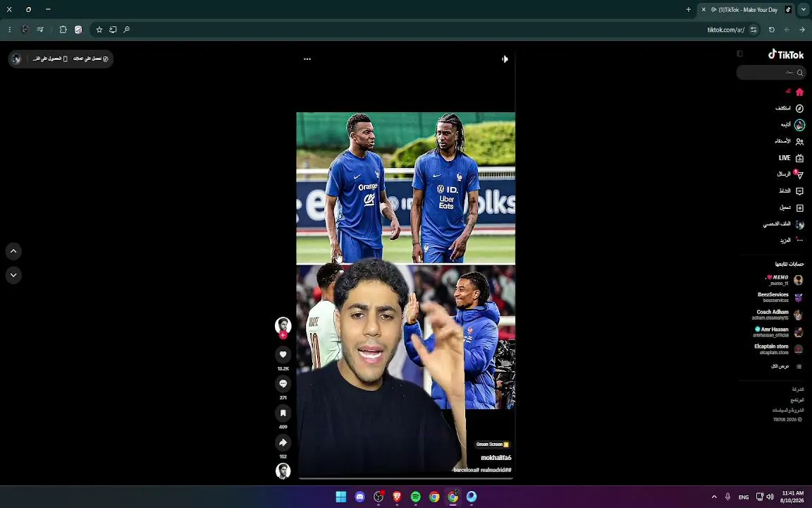Image resolution: width=812 pixels, height=508 pixels.
Task: Expand the view-all following accounts list
Action: (x=786, y=366)
